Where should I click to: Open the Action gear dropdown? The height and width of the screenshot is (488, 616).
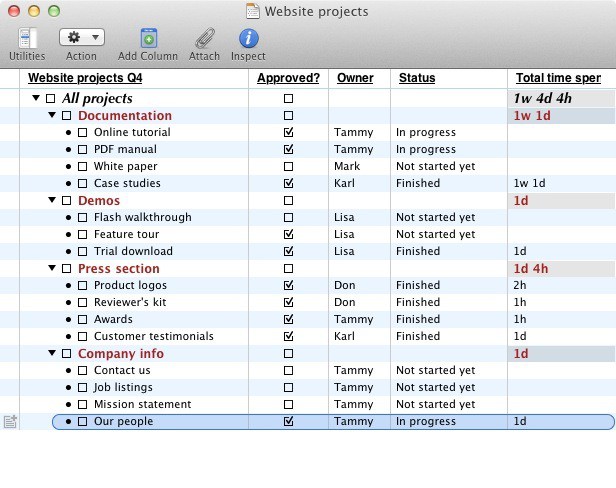(x=81, y=38)
